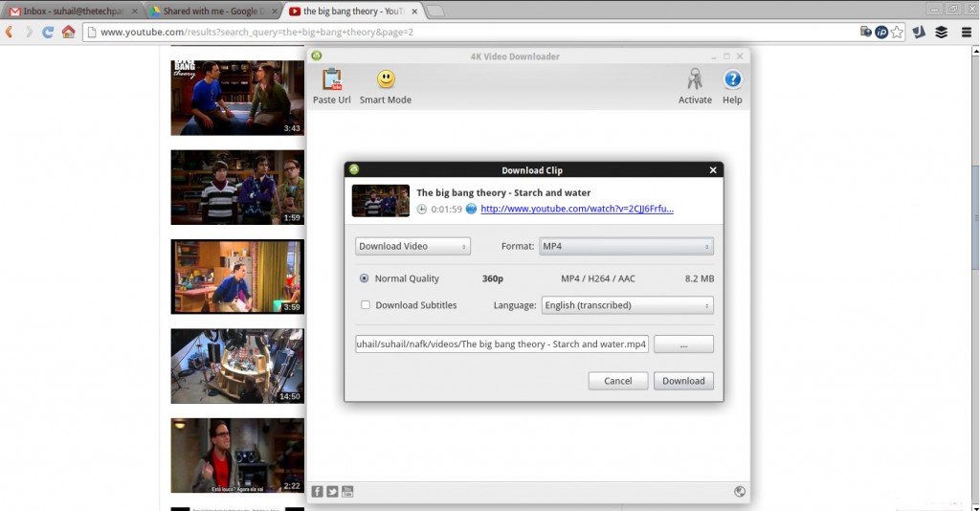Image resolution: width=980 pixels, height=511 pixels.
Task: Click the browser page vertical scrollbar
Action: pyautogui.click(x=975, y=218)
